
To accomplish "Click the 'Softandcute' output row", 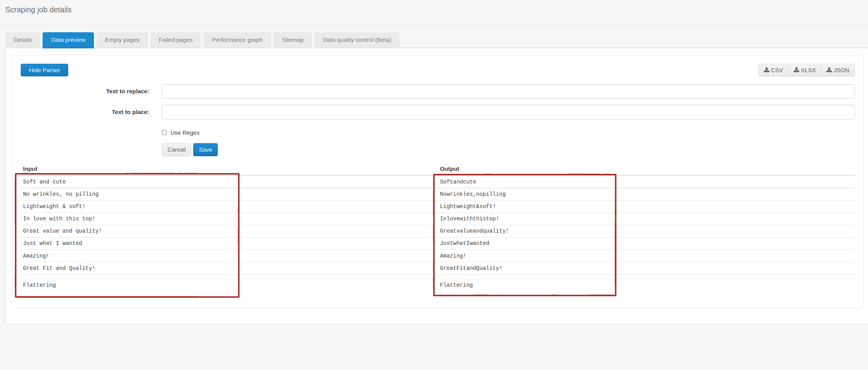I will 458,182.
